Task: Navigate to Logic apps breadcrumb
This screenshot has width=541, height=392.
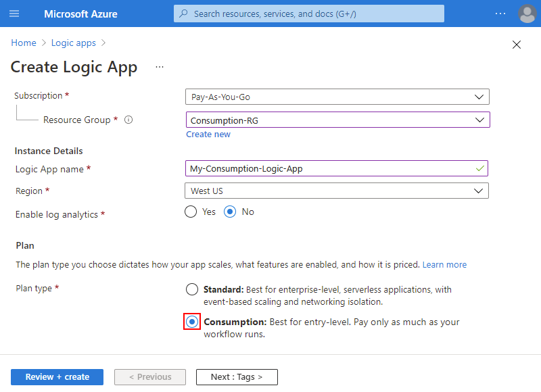Action: pos(73,43)
